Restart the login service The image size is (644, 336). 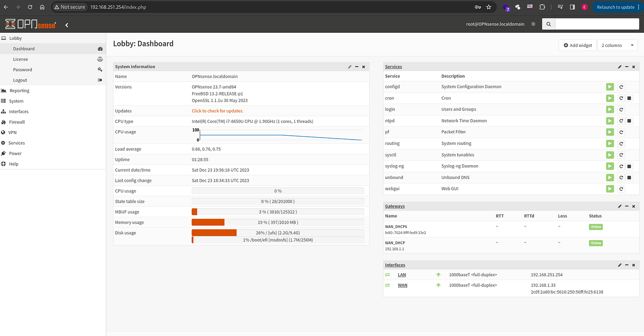(x=621, y=110)
